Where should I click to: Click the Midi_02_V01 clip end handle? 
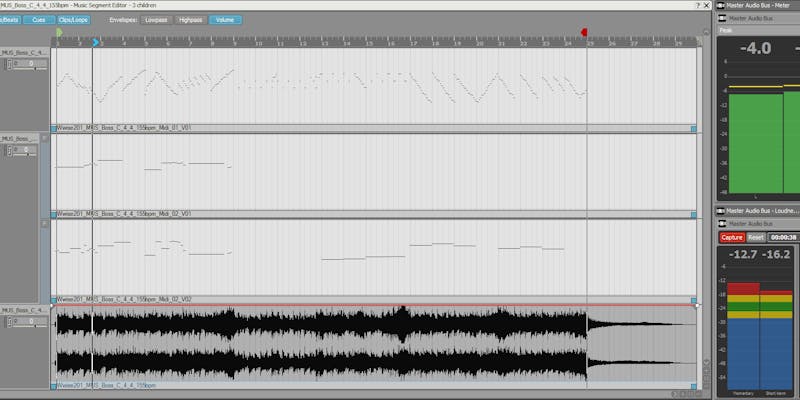693,214
